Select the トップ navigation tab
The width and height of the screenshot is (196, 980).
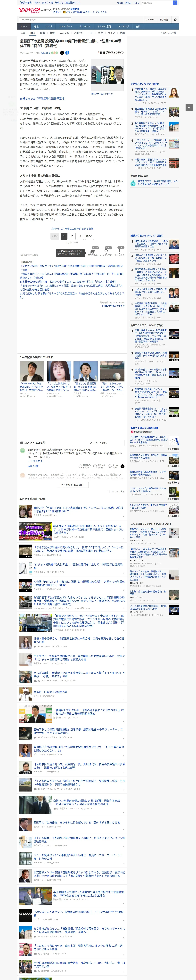click(24, 27)
